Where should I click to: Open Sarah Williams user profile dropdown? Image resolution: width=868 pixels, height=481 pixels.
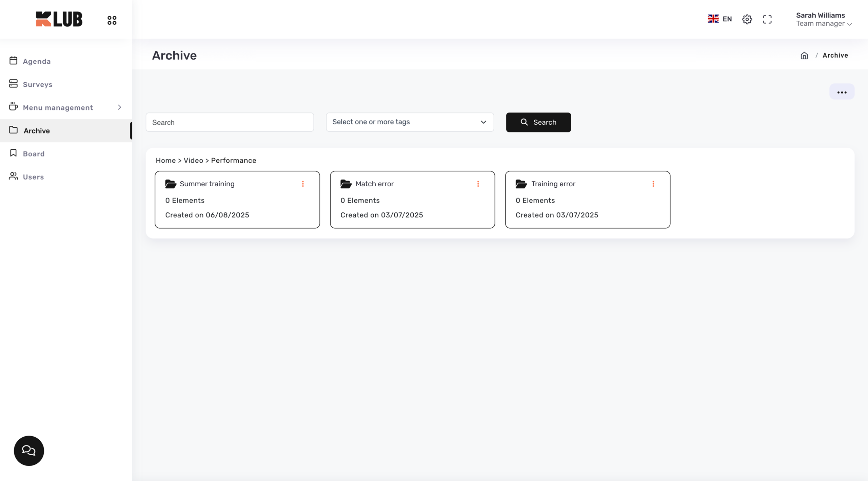823,19
